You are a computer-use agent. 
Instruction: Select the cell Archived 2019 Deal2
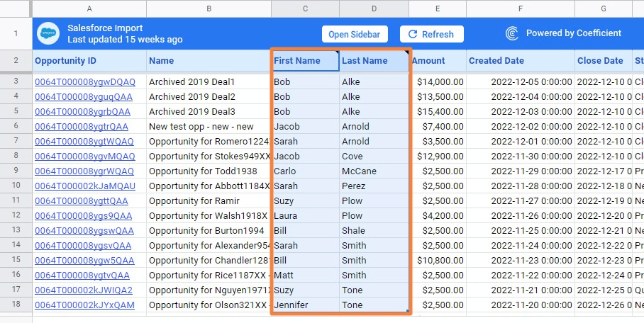point(209,96)
